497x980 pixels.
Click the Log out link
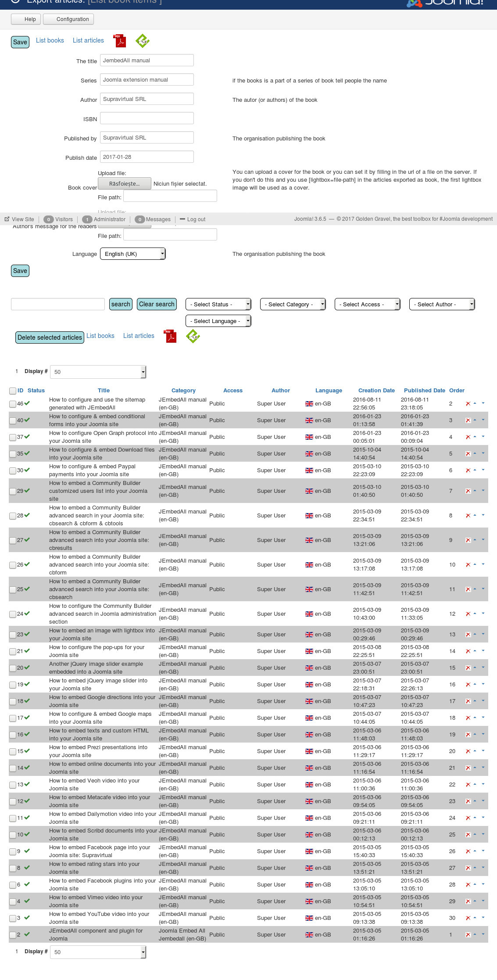pyautogui.click(x=196, y=219)
